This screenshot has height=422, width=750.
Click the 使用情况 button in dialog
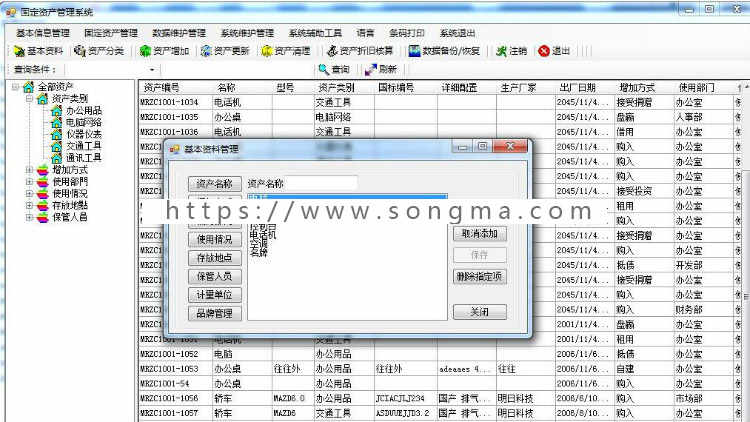215,239
